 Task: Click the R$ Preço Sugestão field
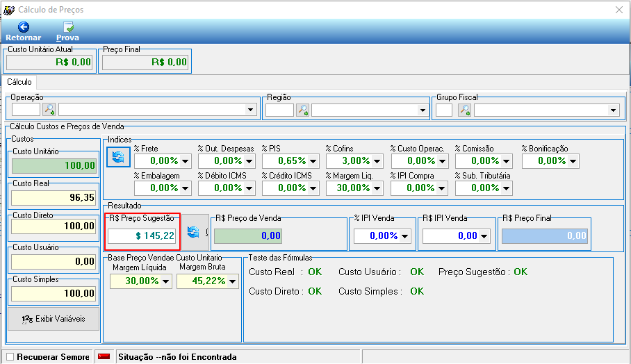(142, 235)
